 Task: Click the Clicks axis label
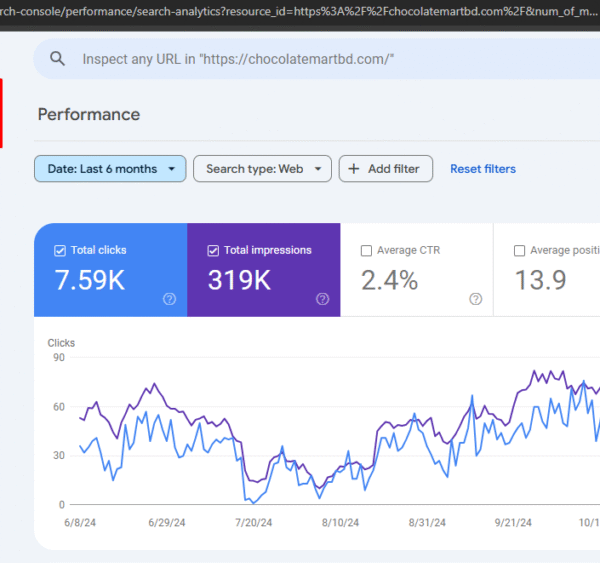click(x=61, y=343)
